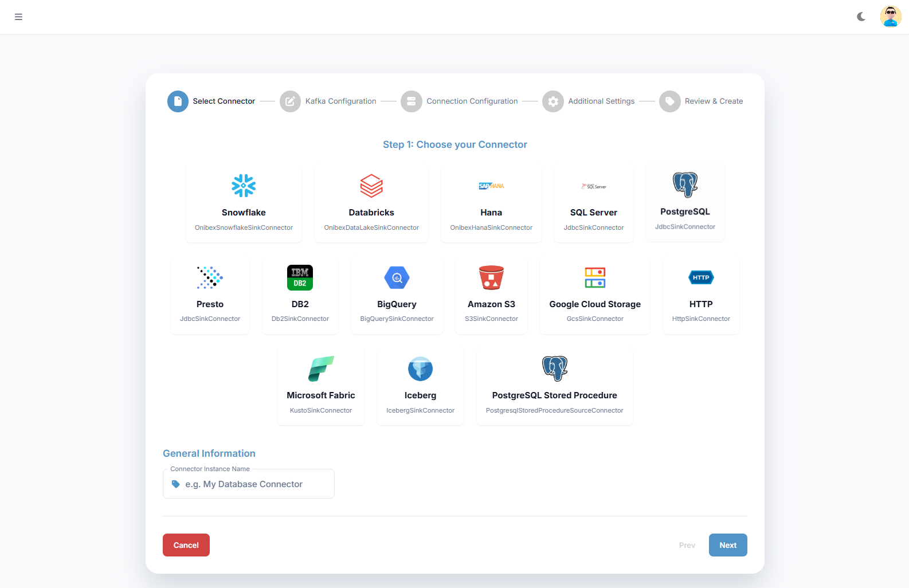The image size is (909, 588).
Task: Toggle dark mode moon icon
Action: click(x=861, y=17)
